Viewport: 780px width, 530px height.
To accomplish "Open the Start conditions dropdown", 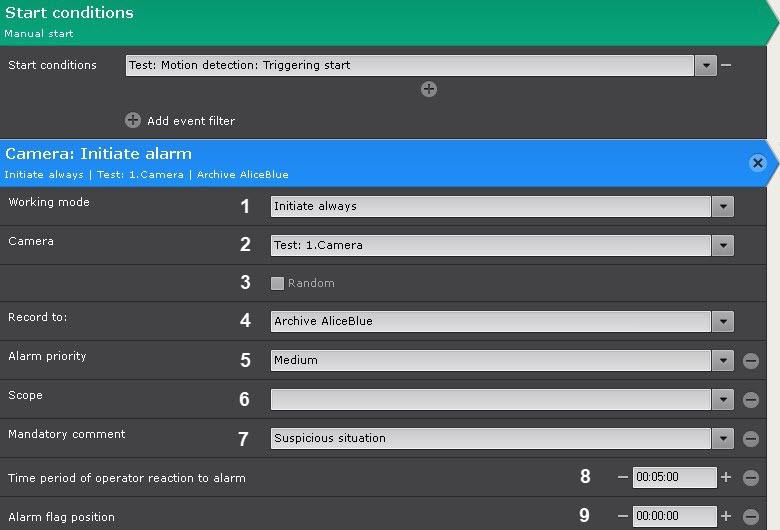I will click(x=706, y=66).
